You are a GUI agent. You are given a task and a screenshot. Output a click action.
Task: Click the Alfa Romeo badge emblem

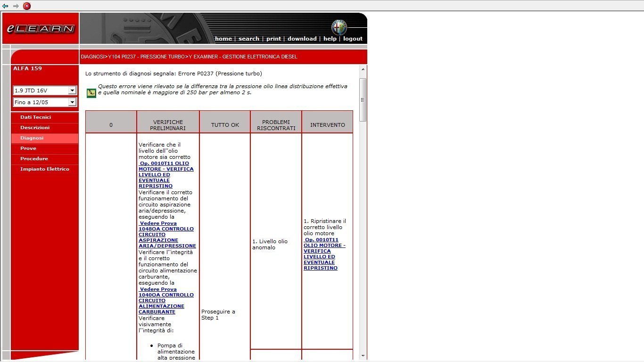(339, 27)
